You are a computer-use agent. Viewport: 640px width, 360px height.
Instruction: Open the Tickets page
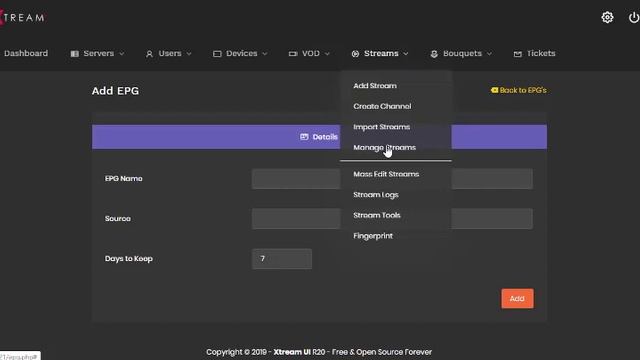tap(541, 53)
